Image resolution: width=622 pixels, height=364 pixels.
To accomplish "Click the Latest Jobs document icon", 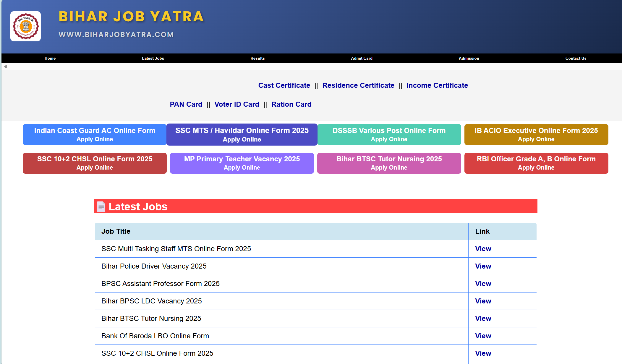I will tap(101, 207).
